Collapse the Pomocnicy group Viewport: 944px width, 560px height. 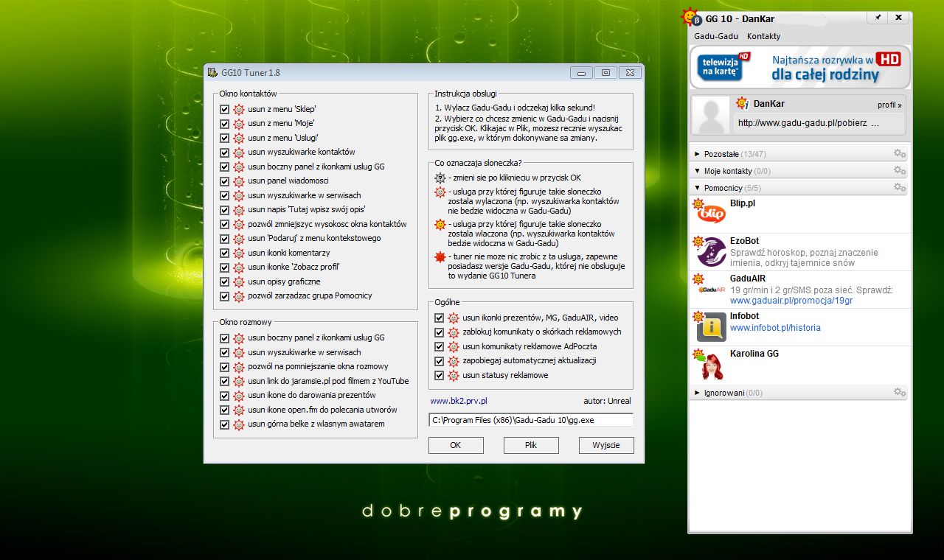click(698, 188)
